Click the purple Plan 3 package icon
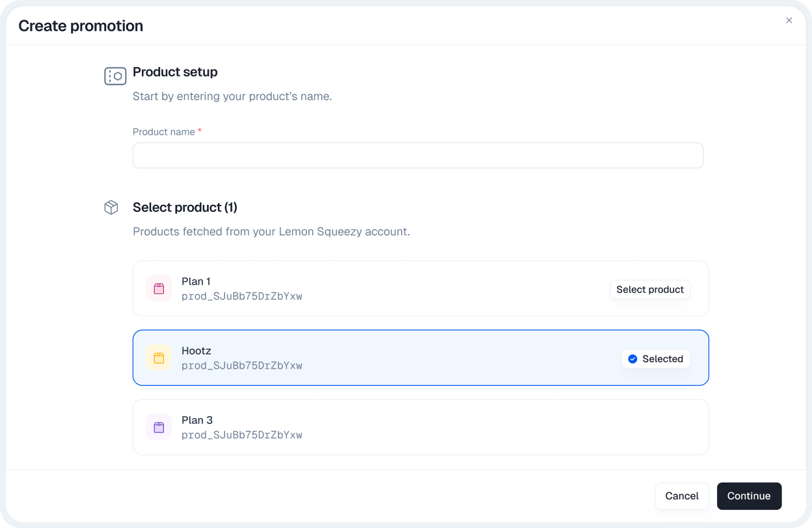The image size is (812, 528). (x=159, y=427)
